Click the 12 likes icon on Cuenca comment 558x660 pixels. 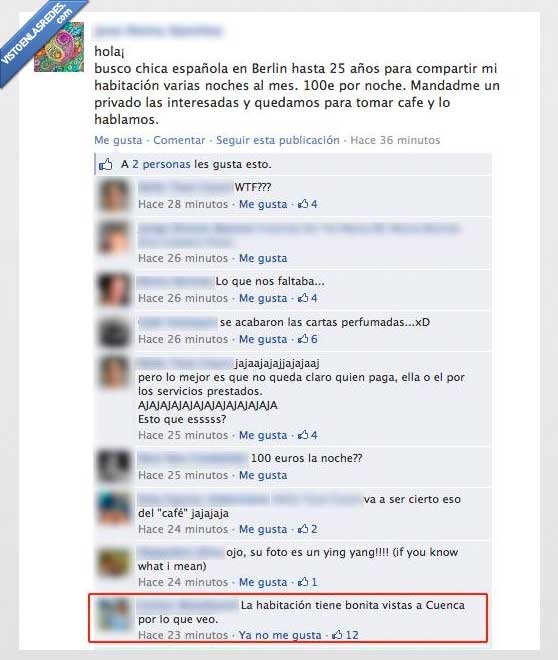click(345, 635)
